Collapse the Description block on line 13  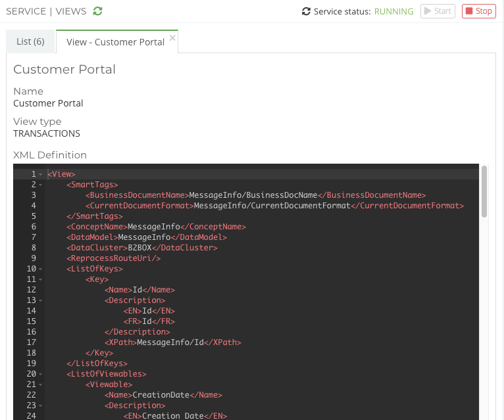click(41, 300)
